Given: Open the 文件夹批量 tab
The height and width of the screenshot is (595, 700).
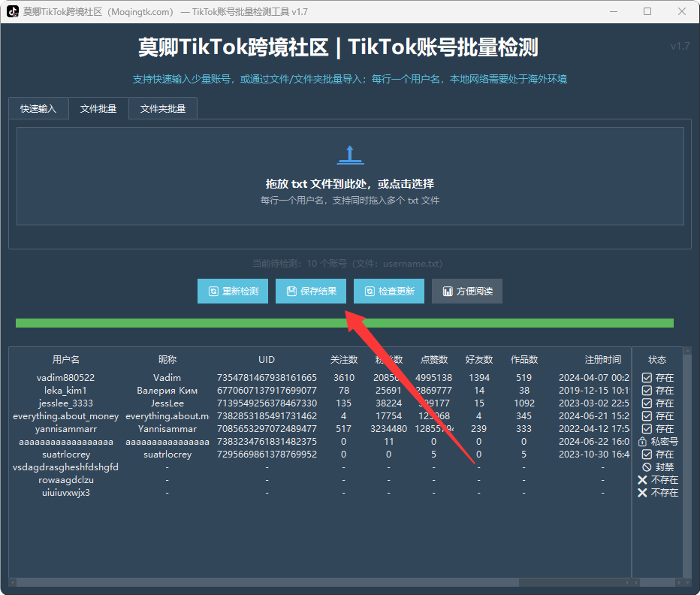Looking at the screenshot, I should coord(163,108).
